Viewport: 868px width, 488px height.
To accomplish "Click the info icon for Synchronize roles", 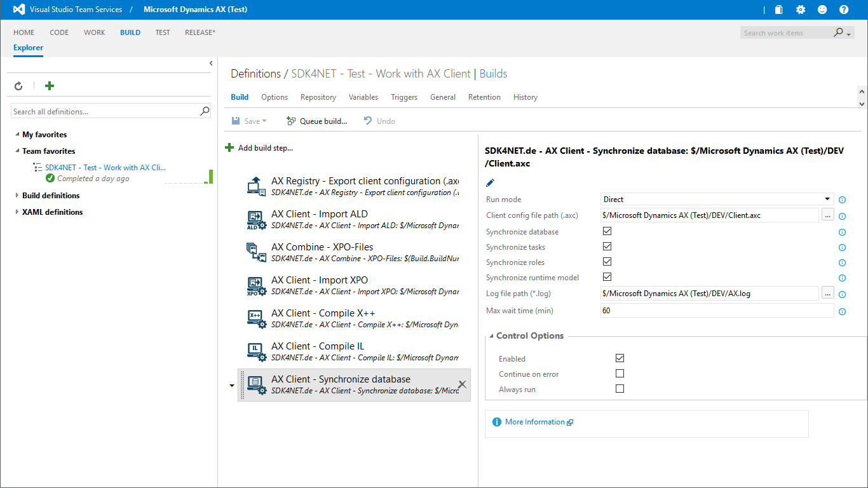I will [843, 263].
